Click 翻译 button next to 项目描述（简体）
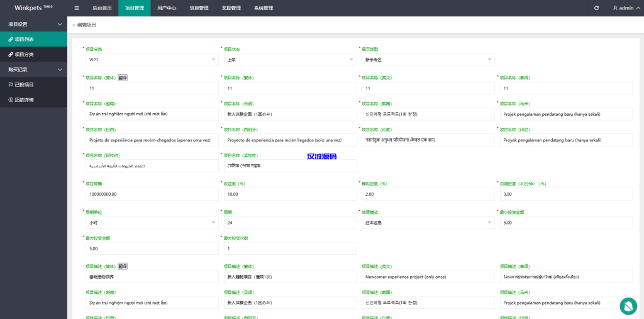 [123, 266]
